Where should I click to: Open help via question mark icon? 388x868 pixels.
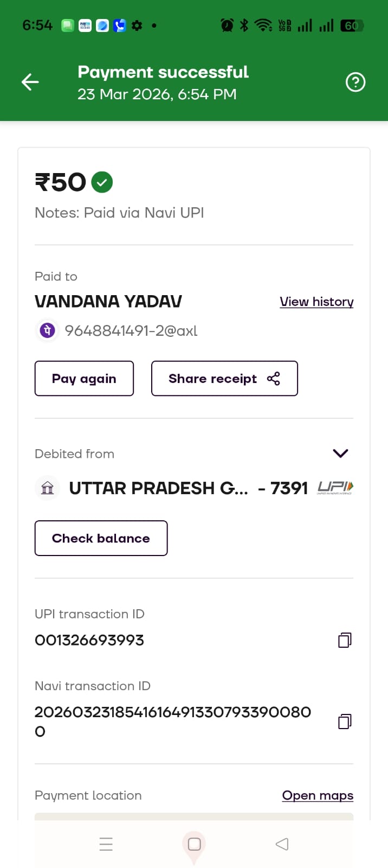tap(355, 82)
